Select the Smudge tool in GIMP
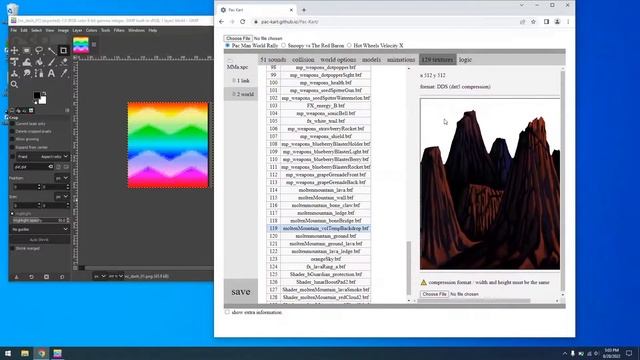The image size is (640, 360). tap(27, 73)
